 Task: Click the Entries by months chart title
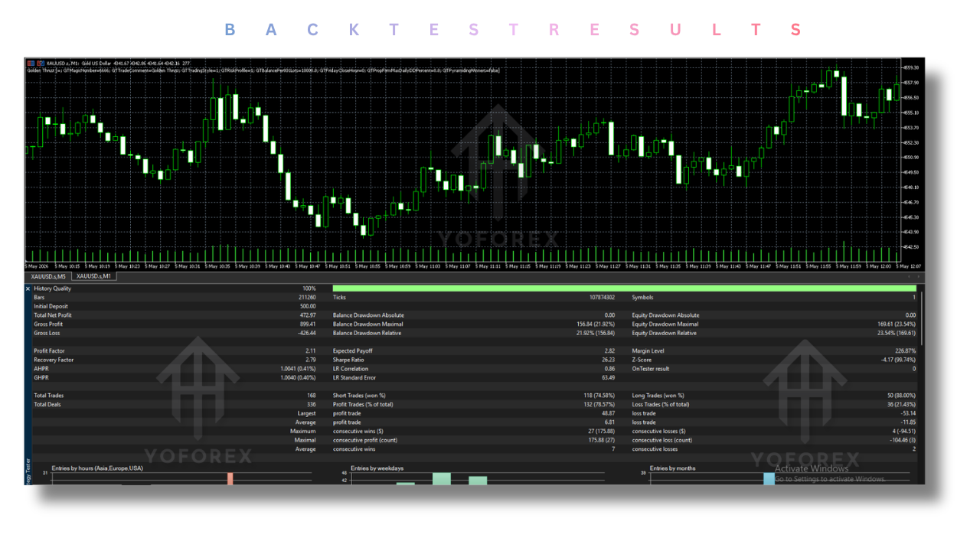(673, 468)
